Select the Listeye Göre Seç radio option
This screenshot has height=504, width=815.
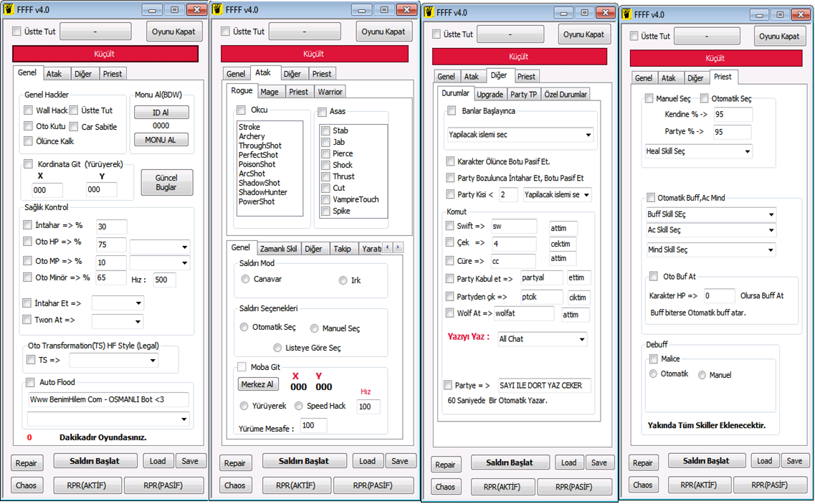pos(277,348)
